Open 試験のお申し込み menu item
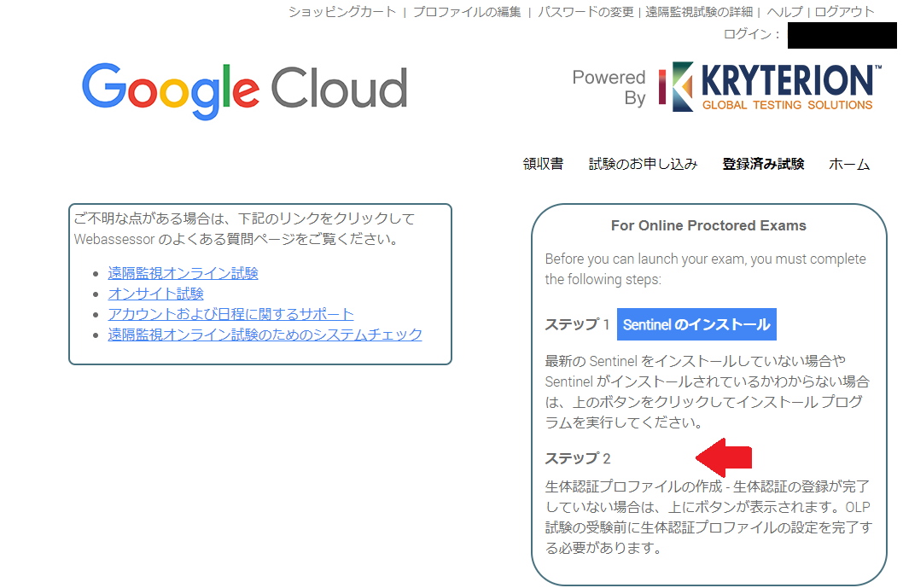903x588 pixels. click(x=643, y=164)
